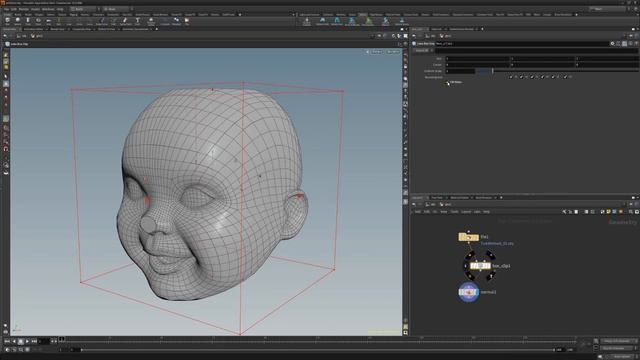
Task: Switch to the Tree View tab in network pane
Action: click(437, 198)
